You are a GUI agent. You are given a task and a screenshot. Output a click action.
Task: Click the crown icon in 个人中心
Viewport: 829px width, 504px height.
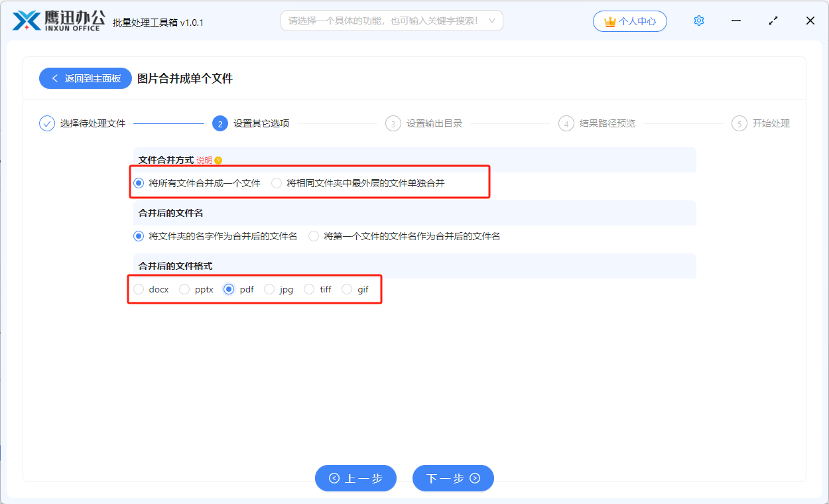tap(610, 21)
